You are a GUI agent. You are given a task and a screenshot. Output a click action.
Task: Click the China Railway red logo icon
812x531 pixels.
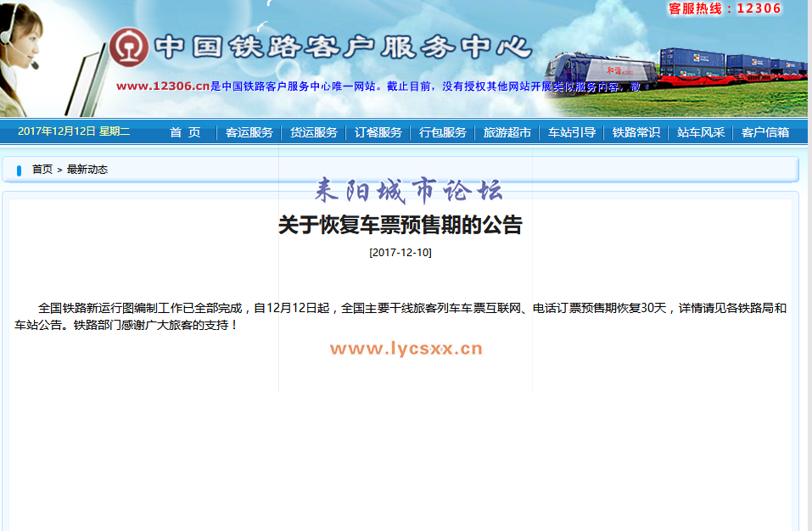[x=129, y=48]
